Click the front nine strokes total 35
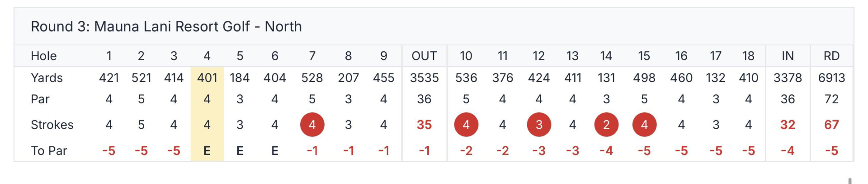Viewport: 868px width, 184px height. pos(424,125)
